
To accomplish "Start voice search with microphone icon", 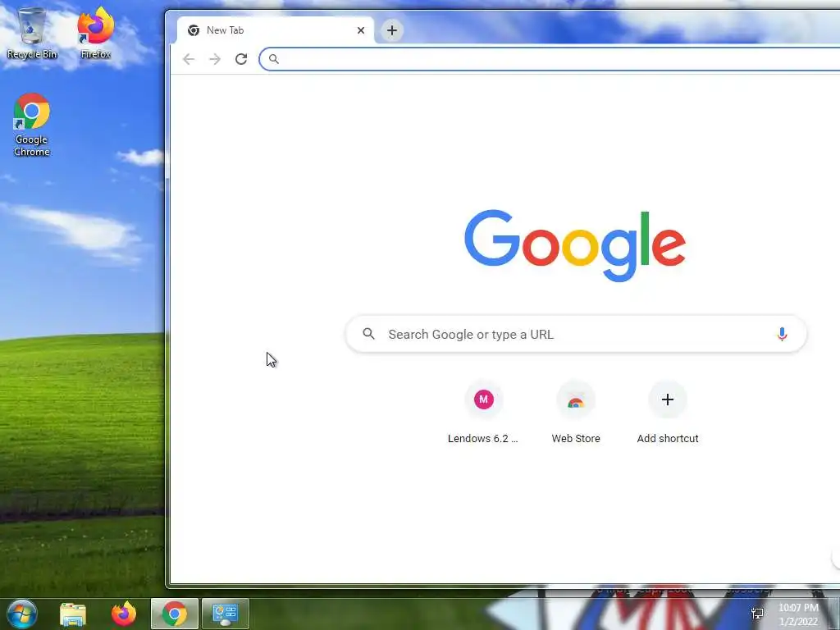I will click(x=782, y=335).
